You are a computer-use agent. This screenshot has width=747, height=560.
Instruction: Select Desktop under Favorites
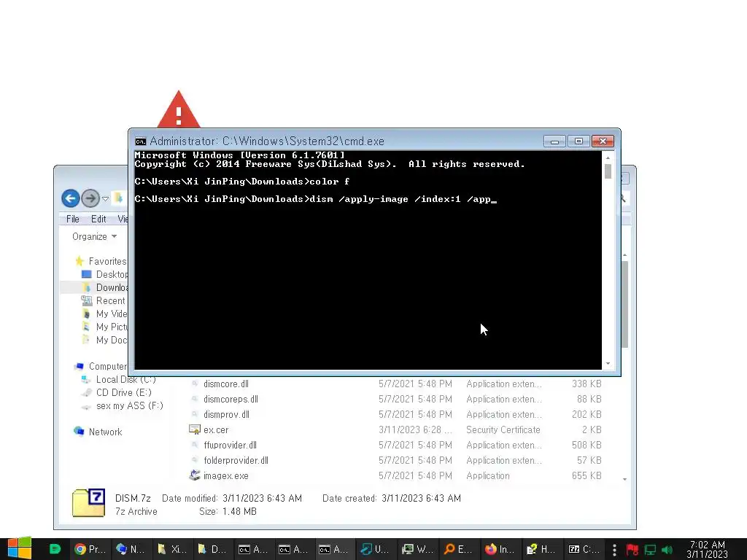coord(105,274)
